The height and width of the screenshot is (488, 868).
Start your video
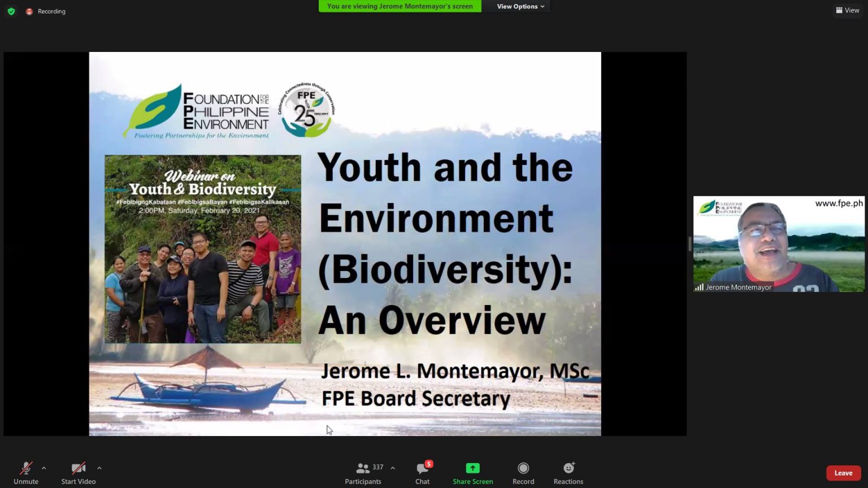[78, 472]
